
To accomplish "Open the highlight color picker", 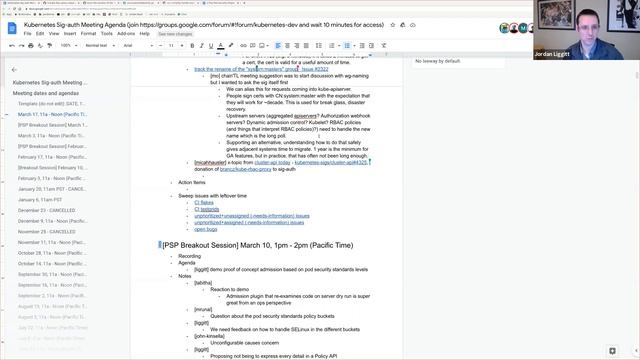I will point(231,45).
